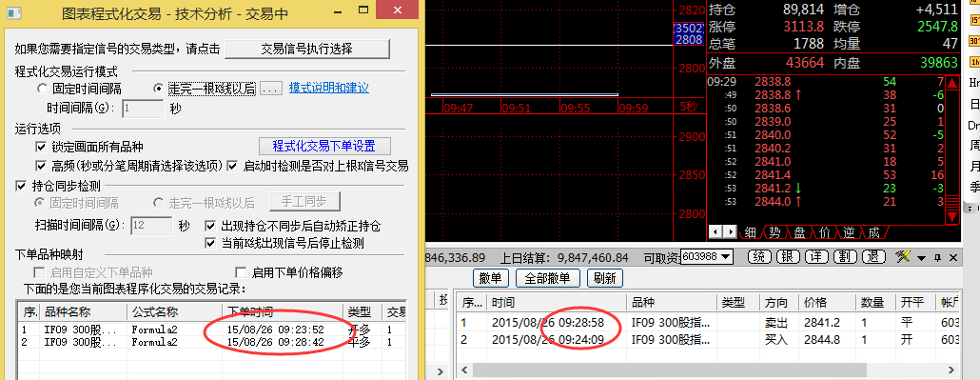Toggle 高频 high-frequency option checkbox
This screenshot has width=980, height=380.
[x=41, y=166]
